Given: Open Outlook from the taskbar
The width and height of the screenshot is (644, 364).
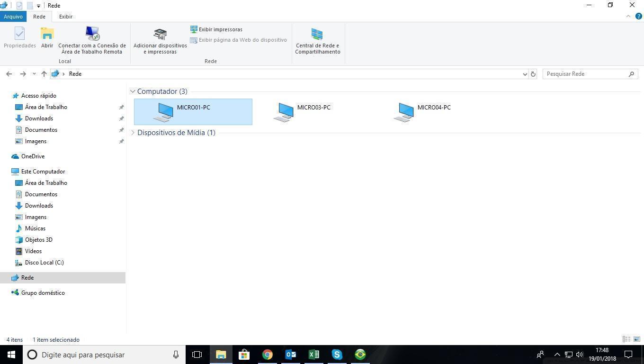Looking at the screenshot, I should click(x=290, y=355).
